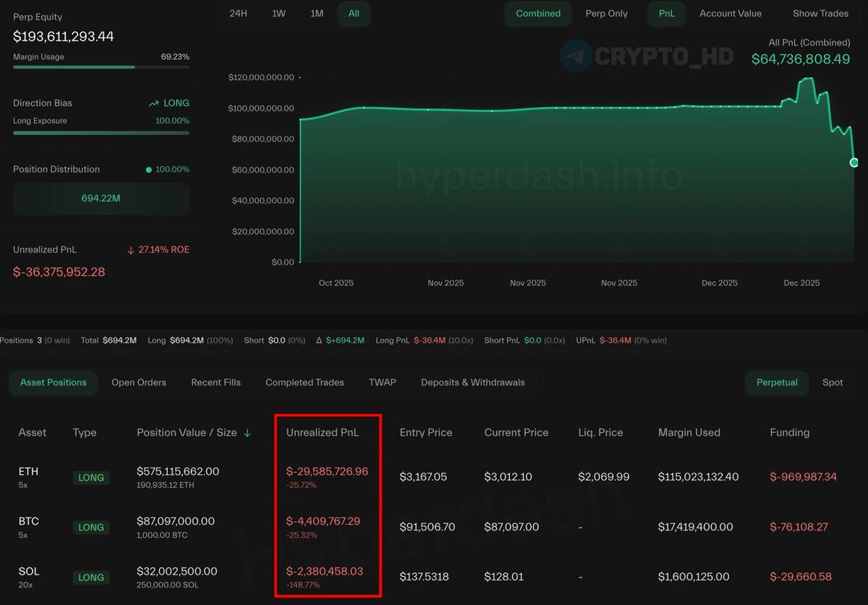868x605 pixels.
Task: Click the Unrealized PnL column header
Action: pyautogui.click(x=323, y=432)
